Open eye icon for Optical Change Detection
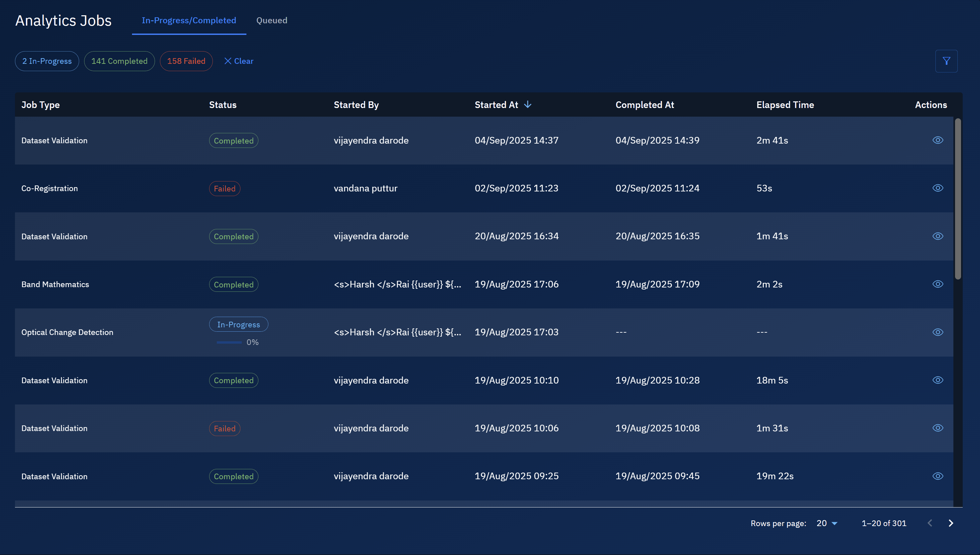This screenshot has height=555, width=980. pos(938,332)
